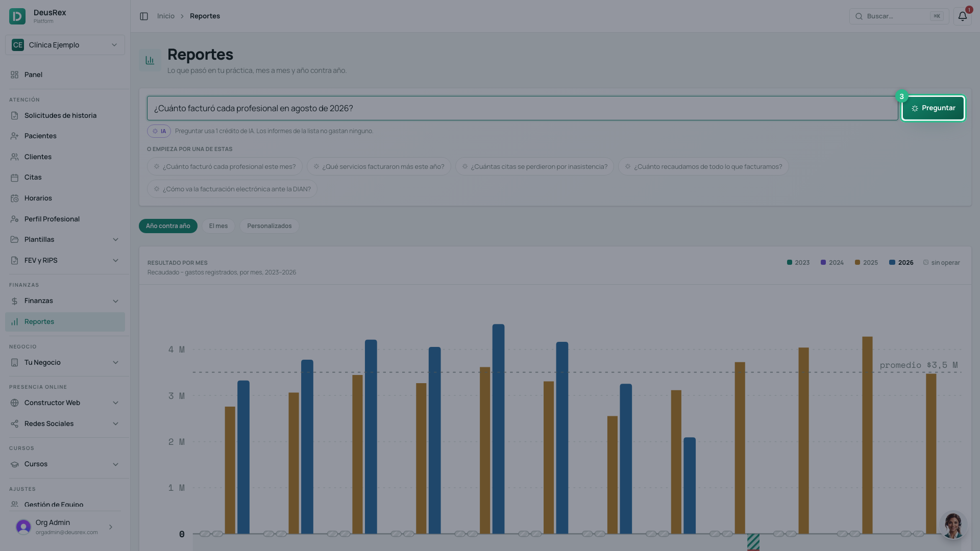Expand the Finanzas sidebar section
This screenshot has width=980, height=551.
[x=65, y=301]
